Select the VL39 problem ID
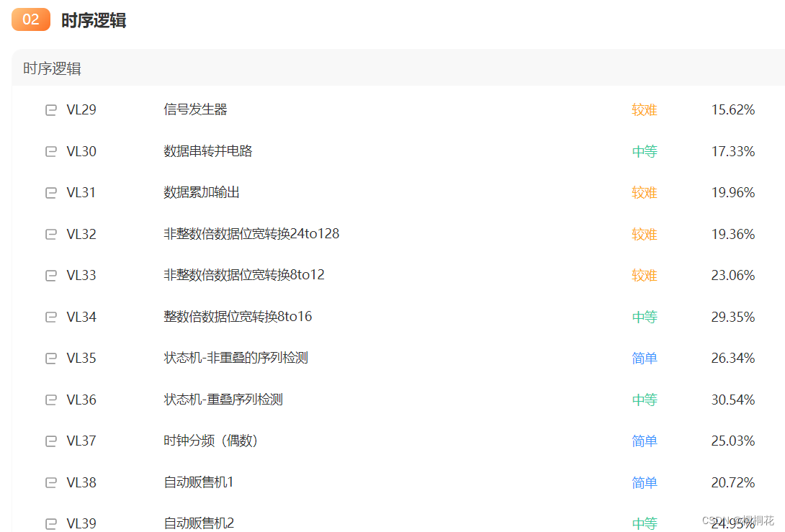The width and height of the screenshot is (785, 532). point(81,523)
